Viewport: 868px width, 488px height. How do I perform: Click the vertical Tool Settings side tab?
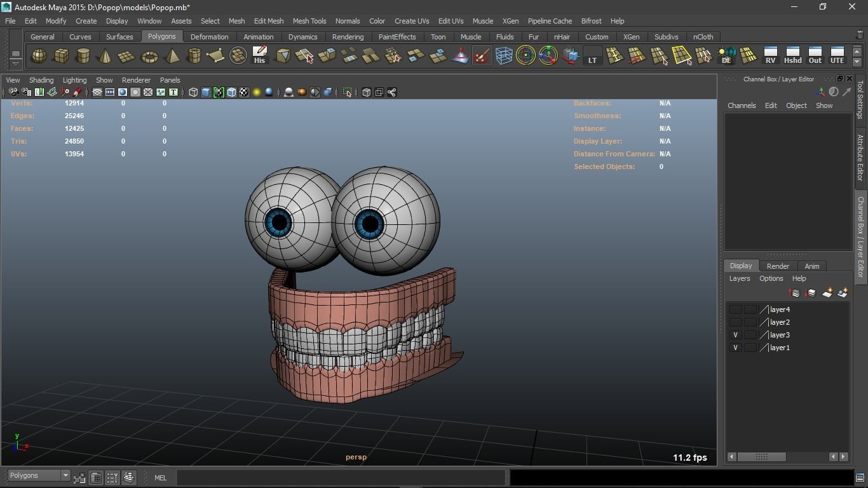(x=861, y=99)
